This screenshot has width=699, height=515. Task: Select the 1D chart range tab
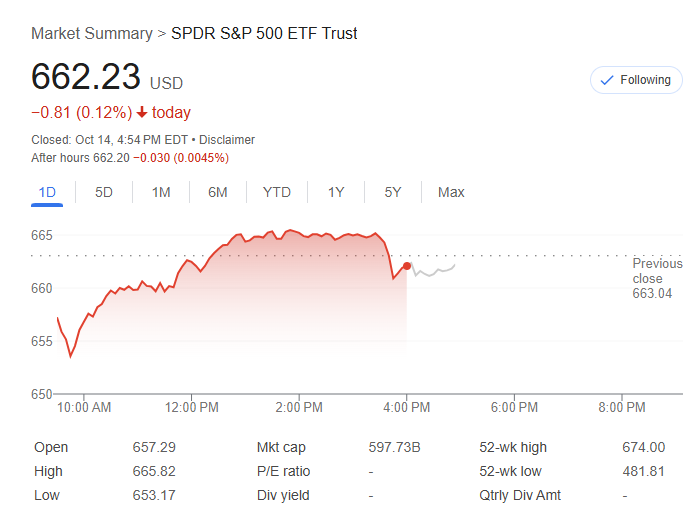click(x=47, y=192)
